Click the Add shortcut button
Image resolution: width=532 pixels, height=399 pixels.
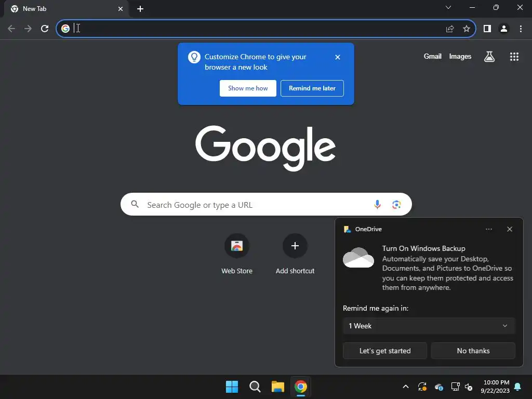point(295,254)
